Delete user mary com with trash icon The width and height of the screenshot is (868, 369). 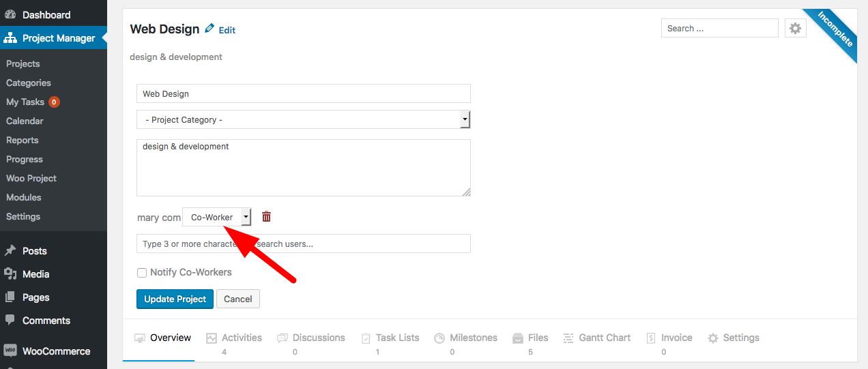[266, 217]
